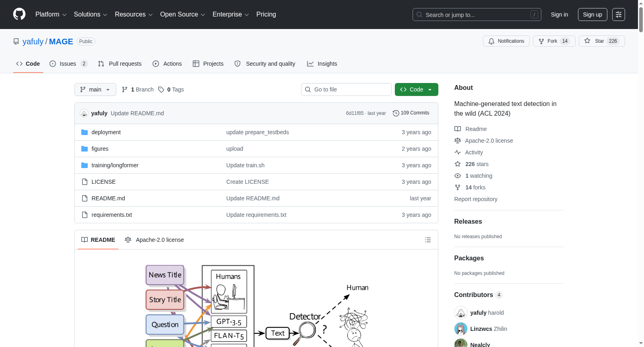Open the Actions tab

pos(167,64)
